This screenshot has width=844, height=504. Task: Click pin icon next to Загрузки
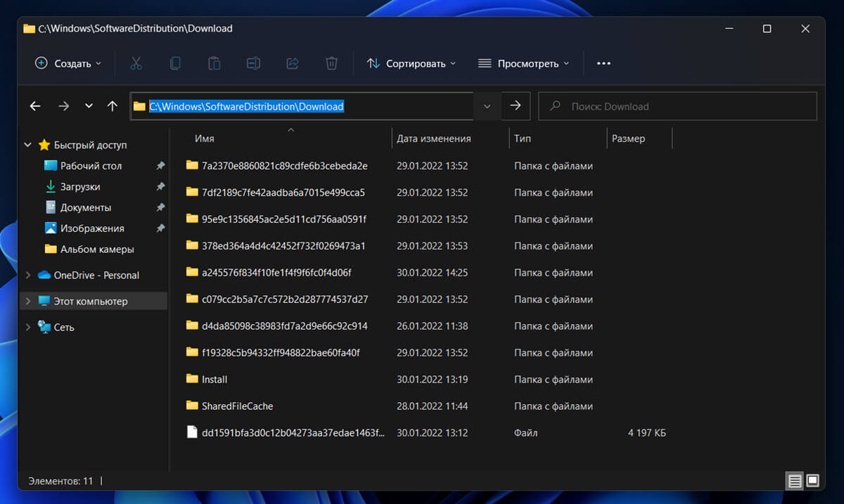point(160,187)
